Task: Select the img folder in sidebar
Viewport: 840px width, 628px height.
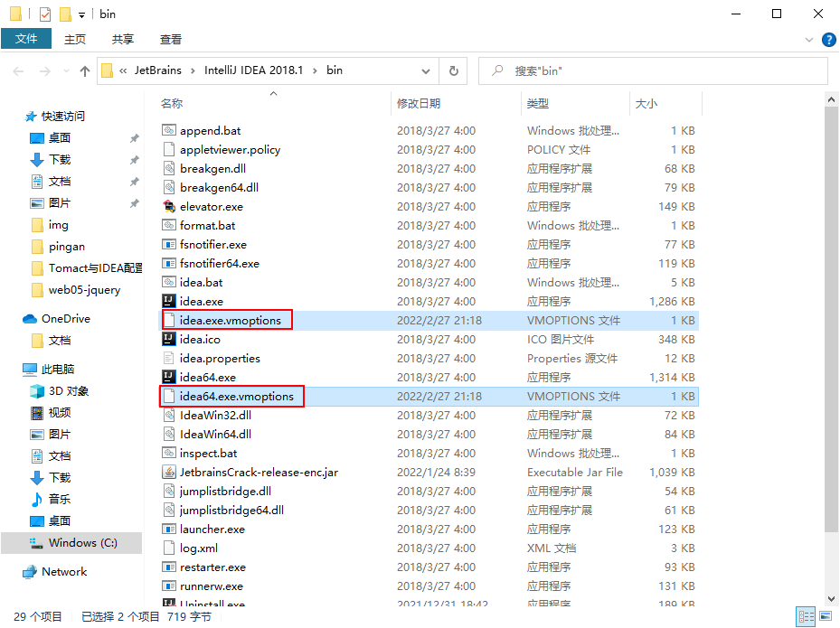Action: click(x=50, y=225)
